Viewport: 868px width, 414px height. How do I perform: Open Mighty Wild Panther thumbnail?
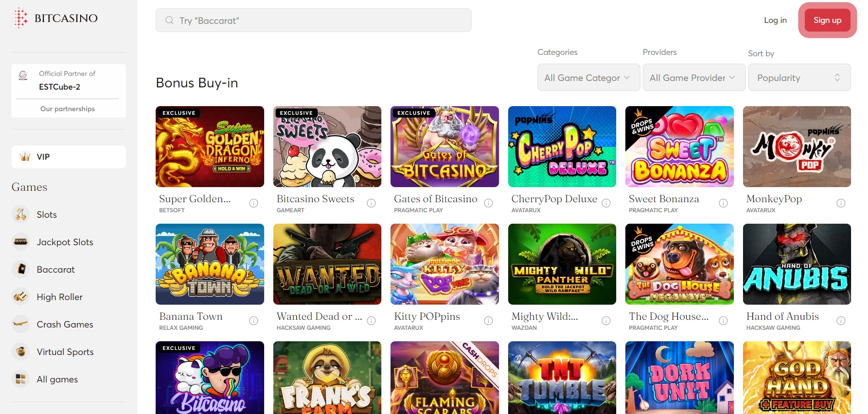(x=562, y=264)
